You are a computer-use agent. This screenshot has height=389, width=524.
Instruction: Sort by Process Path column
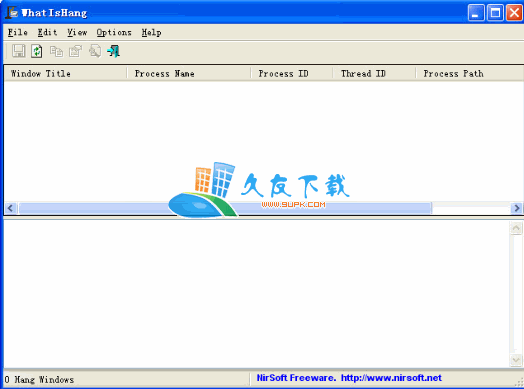470,74
